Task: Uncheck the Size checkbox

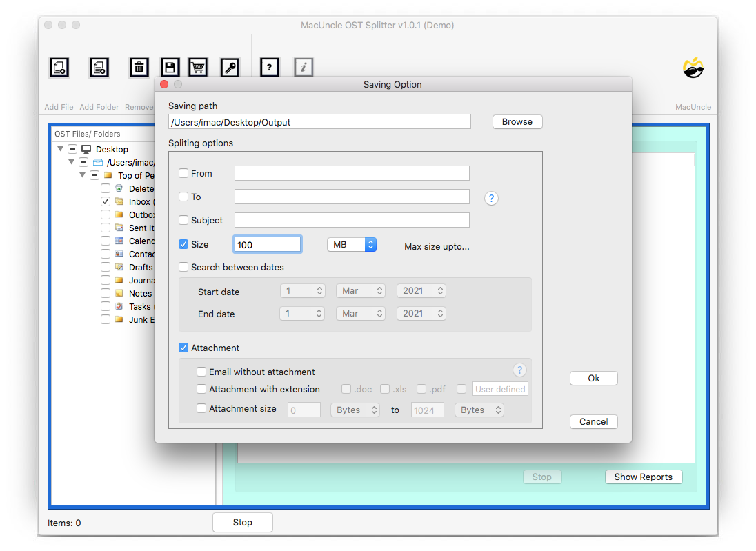Action: [x=183, y=244]
